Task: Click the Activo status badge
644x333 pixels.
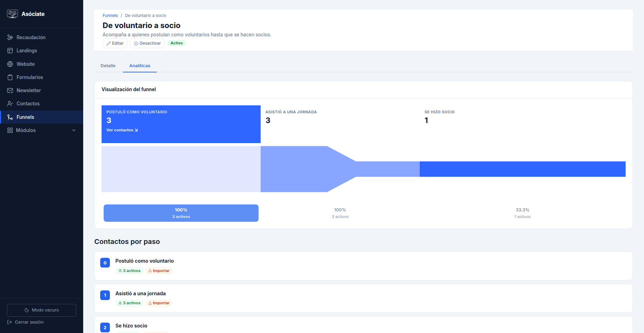Action: point(176,43)
